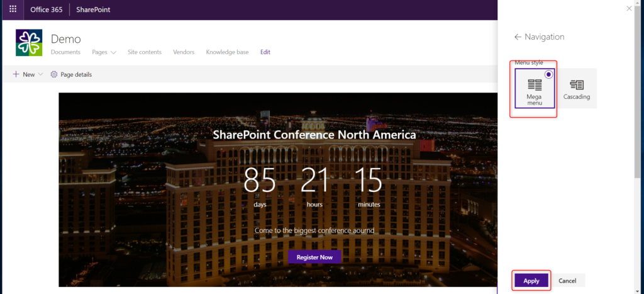Go to Documents in site navigation

[65, 52]
